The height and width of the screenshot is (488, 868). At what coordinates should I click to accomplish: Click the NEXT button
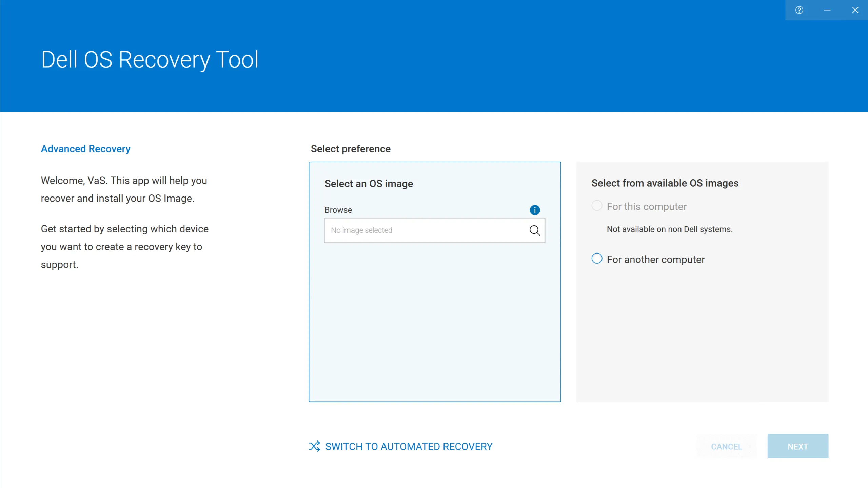coord(798,446)
